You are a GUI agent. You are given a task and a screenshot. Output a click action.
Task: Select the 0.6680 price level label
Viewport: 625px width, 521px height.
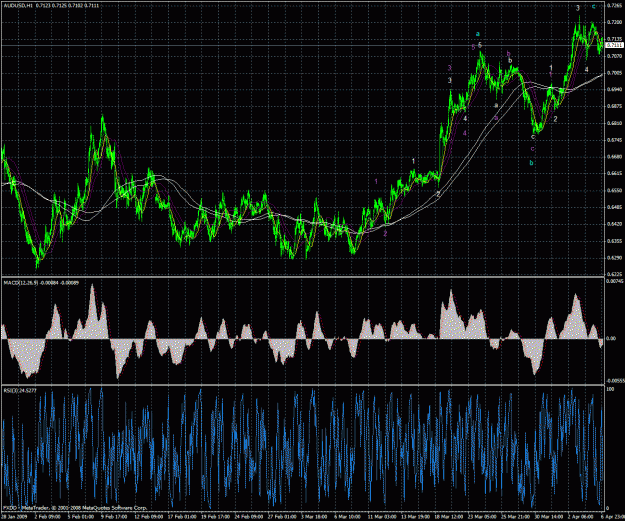613,157
